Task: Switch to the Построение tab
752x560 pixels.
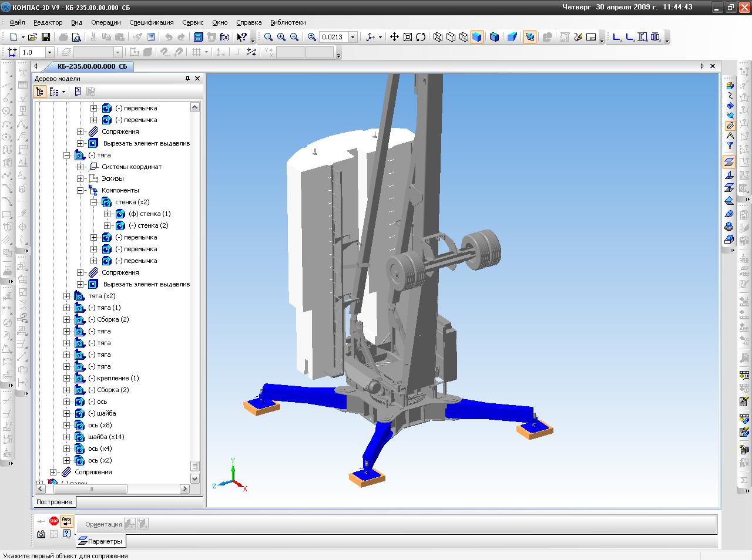Action: [54, 502]
